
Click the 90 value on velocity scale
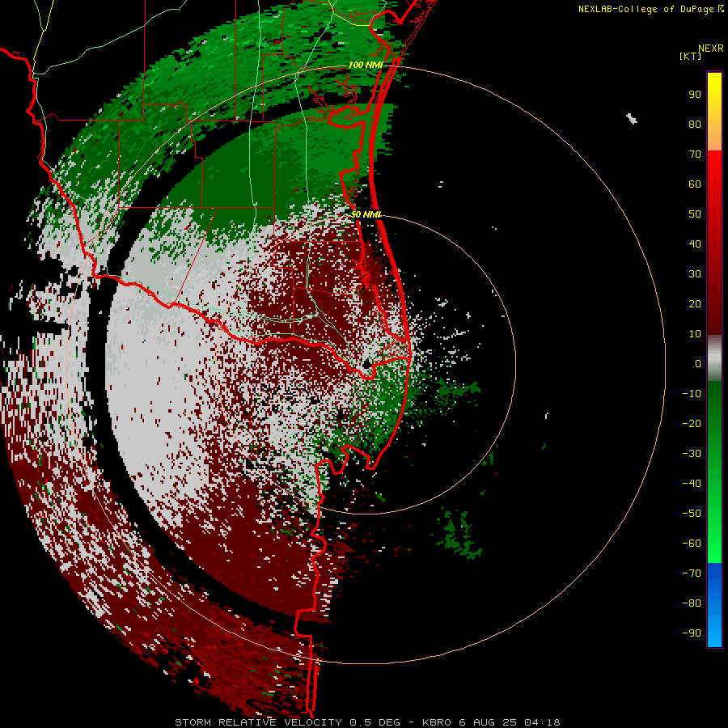click(695, 95)
